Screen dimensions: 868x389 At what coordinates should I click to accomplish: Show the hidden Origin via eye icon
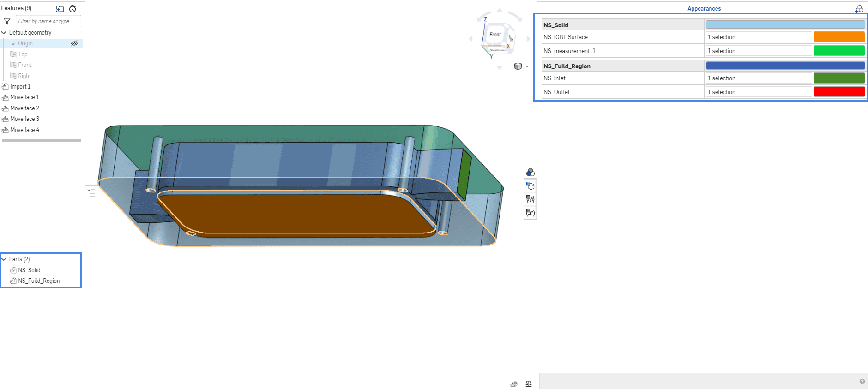point(74,43)
